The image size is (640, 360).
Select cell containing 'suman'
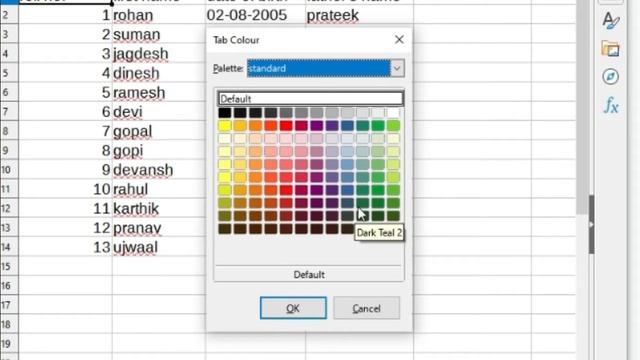click(159, 34)
